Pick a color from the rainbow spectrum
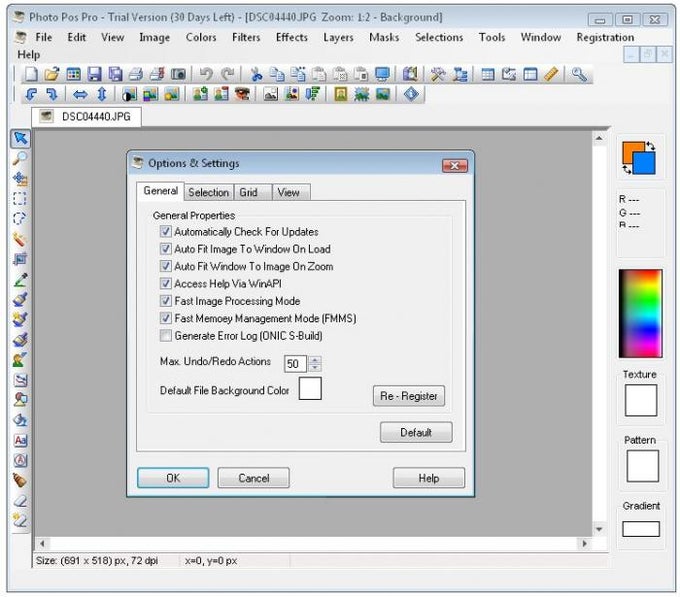Screen dimensions: 680x597 (641, 313)
